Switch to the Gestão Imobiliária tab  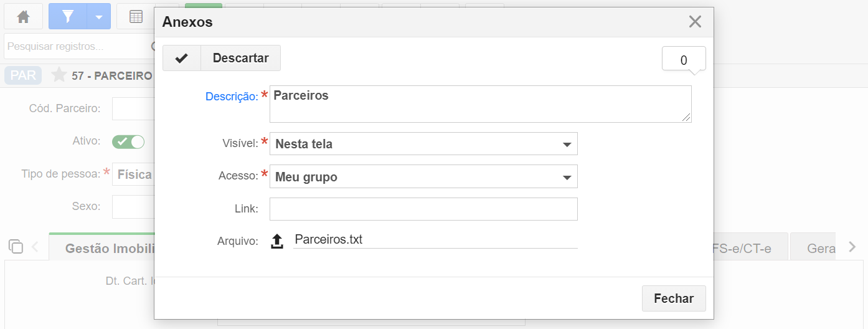[109, 249]
